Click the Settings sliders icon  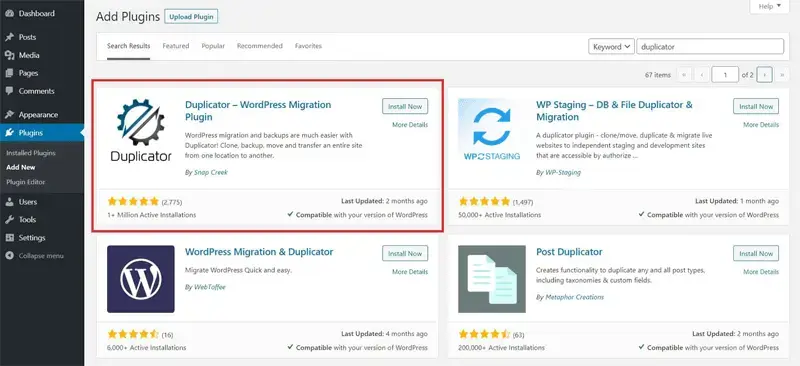9,238
